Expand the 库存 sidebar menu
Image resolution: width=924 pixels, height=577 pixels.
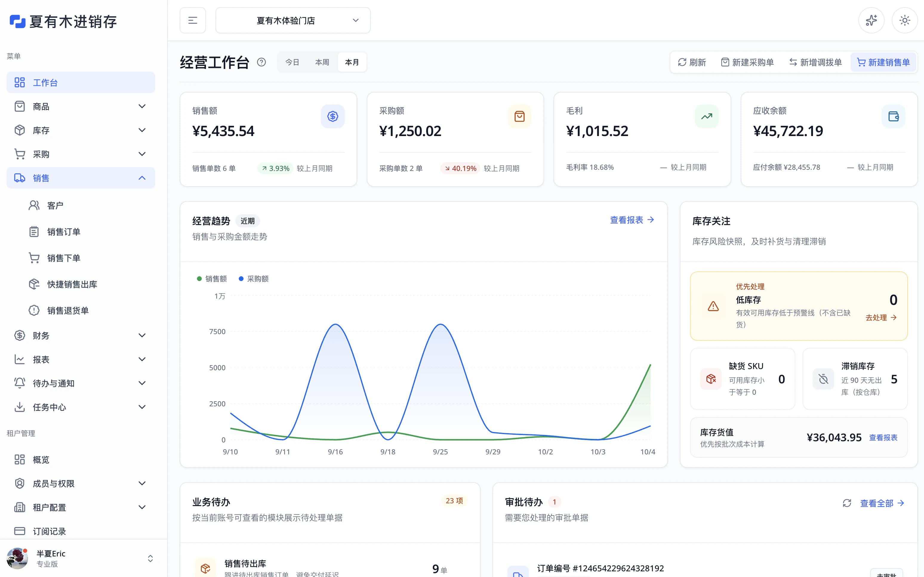tap(81, 130)
